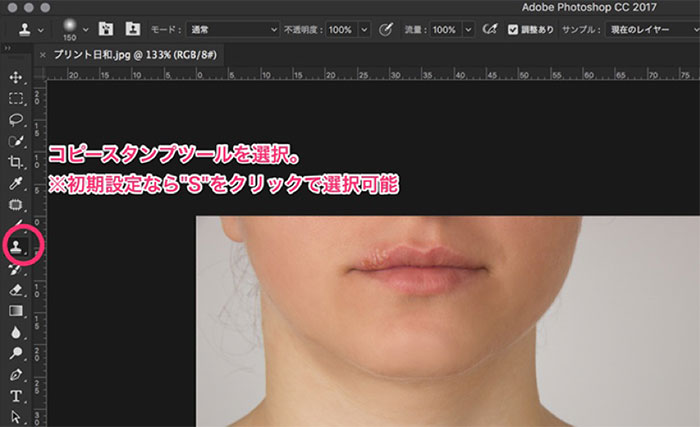Click the lips in the canvas photo

pos(417,269)
